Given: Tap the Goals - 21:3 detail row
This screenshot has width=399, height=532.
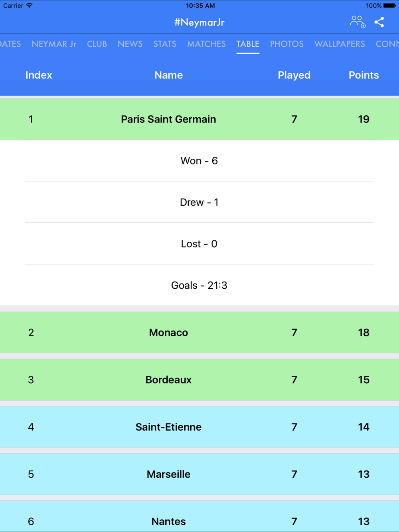Looking at the screenshot, I should click(199, 285).
